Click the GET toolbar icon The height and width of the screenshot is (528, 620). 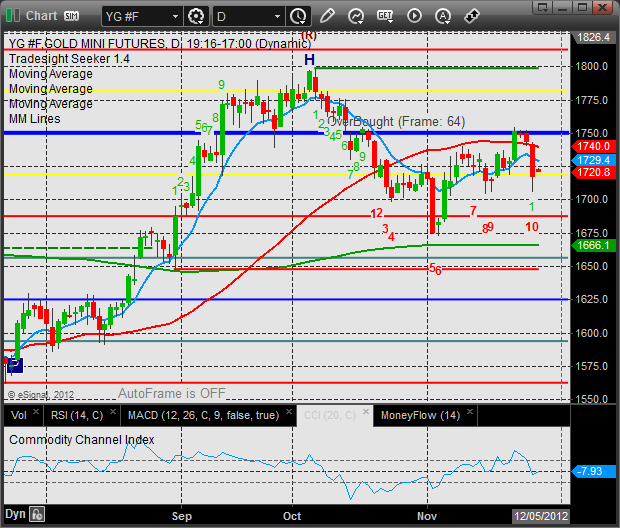[386, 16]
